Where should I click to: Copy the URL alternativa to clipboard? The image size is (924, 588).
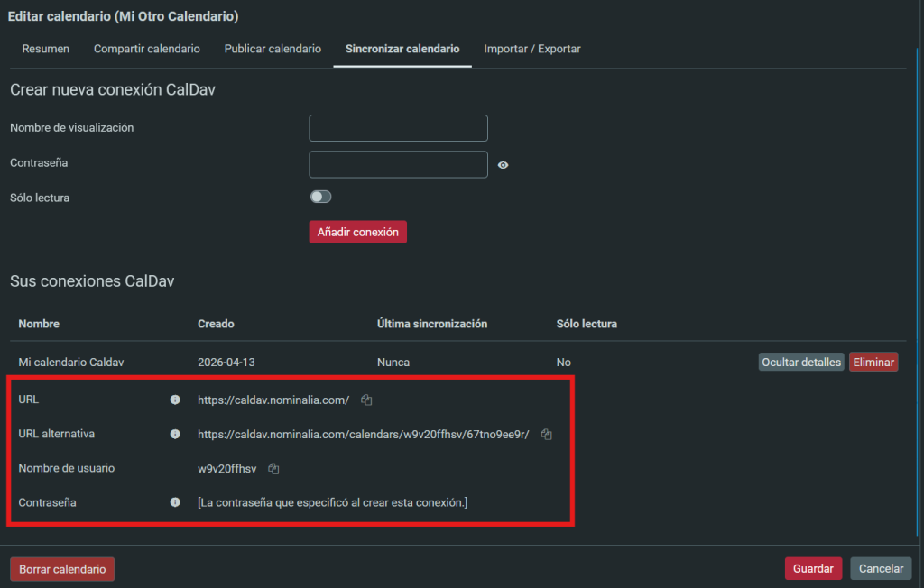(546, 434)
